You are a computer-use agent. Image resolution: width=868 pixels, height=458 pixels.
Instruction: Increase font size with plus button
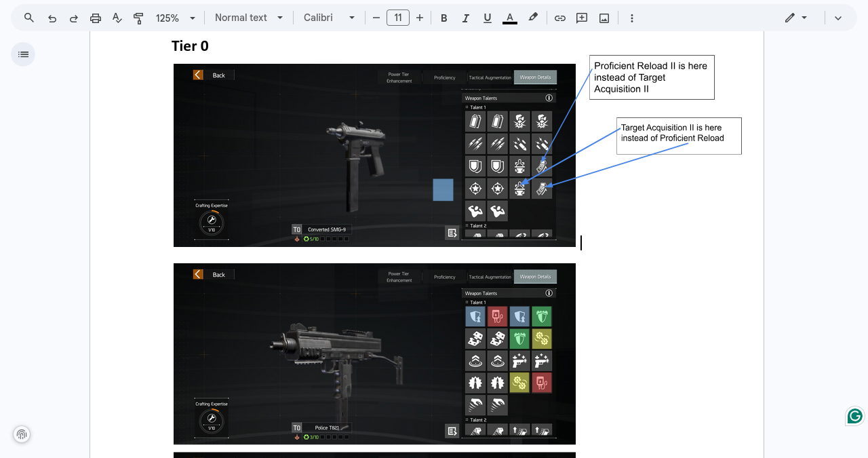pos(420,18)
